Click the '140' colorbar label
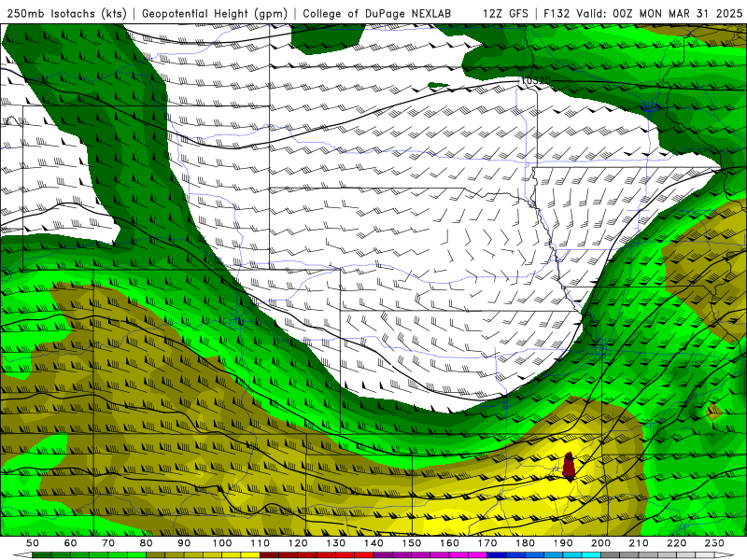 tap(373, 543)
